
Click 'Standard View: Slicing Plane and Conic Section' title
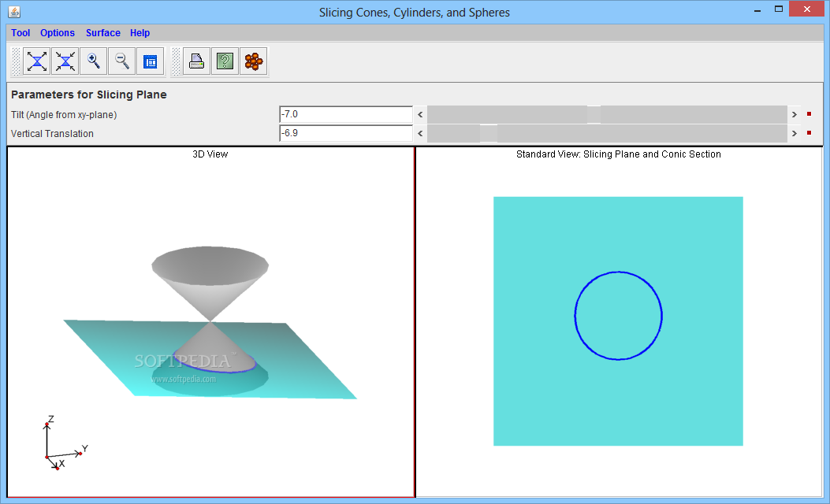click(618, 154)
